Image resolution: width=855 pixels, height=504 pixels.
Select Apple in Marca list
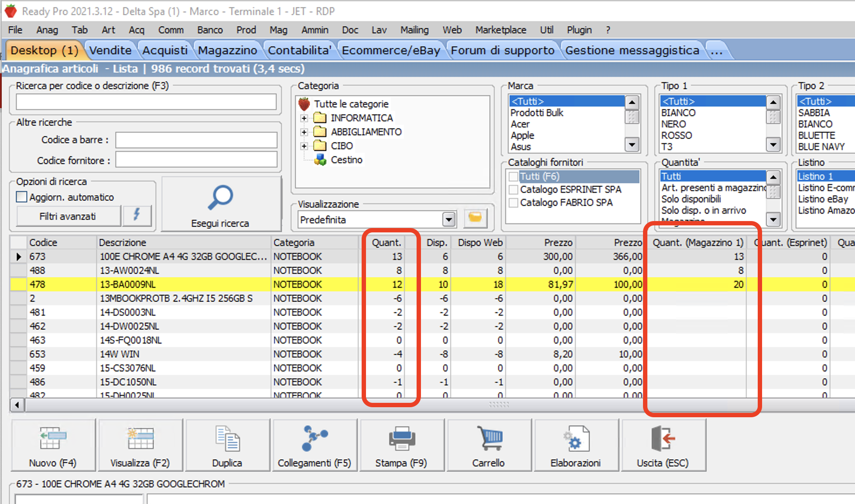[x=523, y=136]
